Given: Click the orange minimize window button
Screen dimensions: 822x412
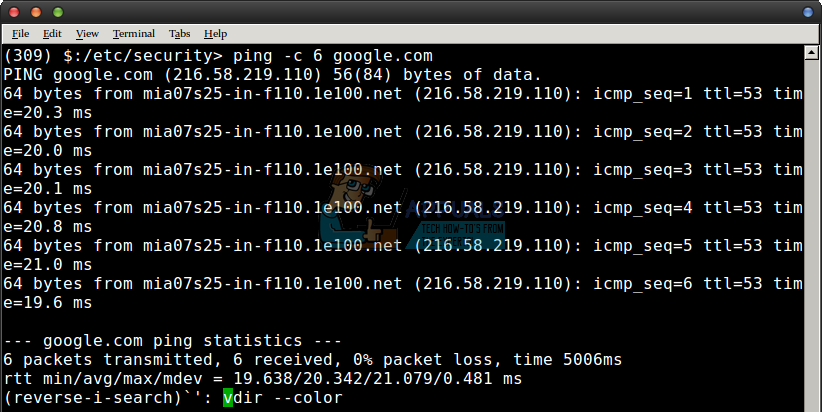Looking at the screenshot, I should 35,11.
